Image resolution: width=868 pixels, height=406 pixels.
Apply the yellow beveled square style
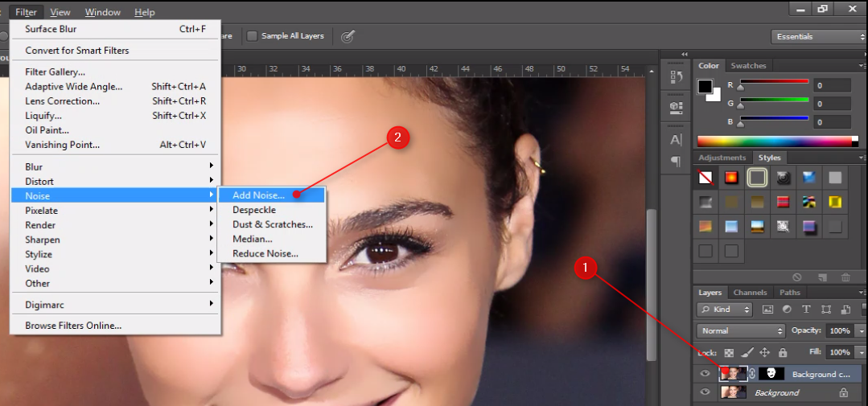(835, 202)
